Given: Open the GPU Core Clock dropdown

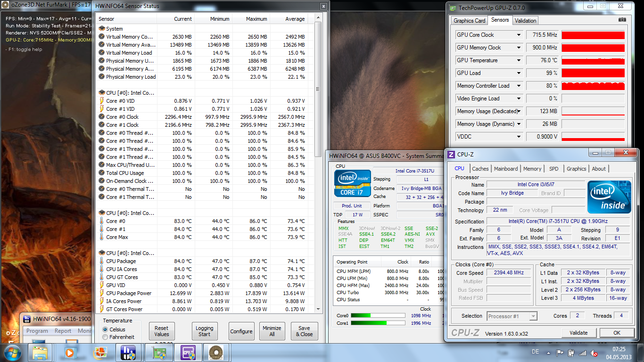Looking at the screenshot, I should 519,35.
